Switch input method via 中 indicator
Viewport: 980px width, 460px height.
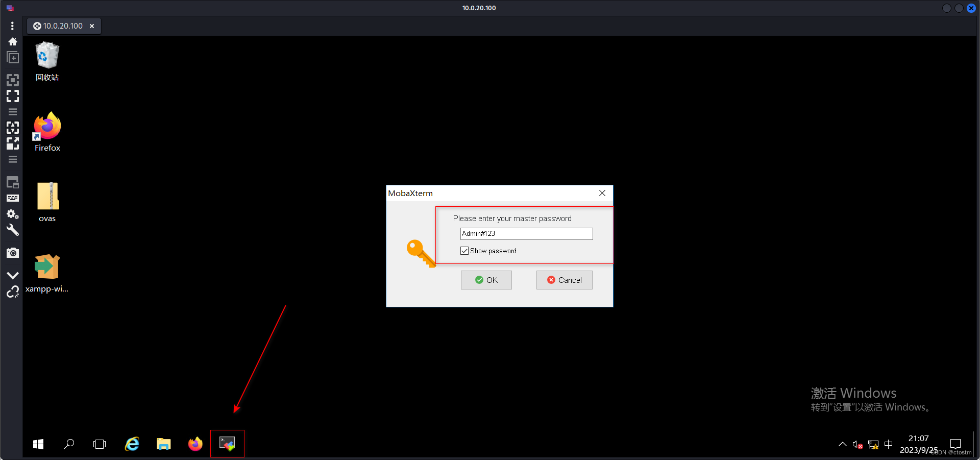(889, 444)
